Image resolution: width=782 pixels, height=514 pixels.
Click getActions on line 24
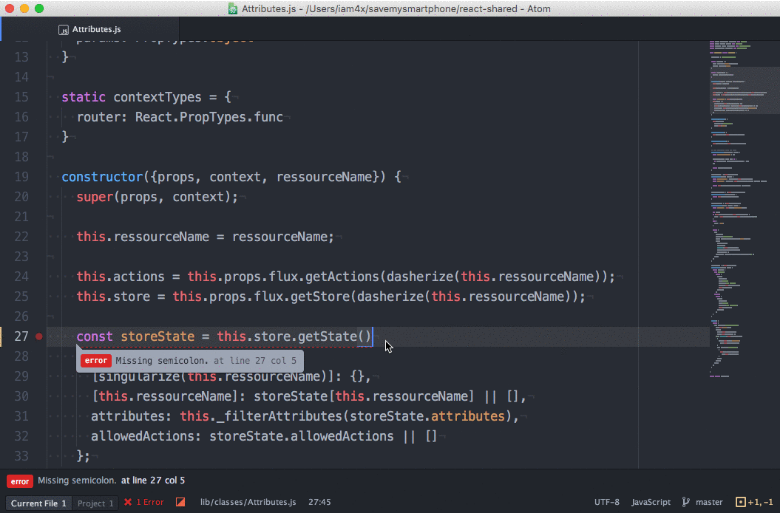(342, 277)
